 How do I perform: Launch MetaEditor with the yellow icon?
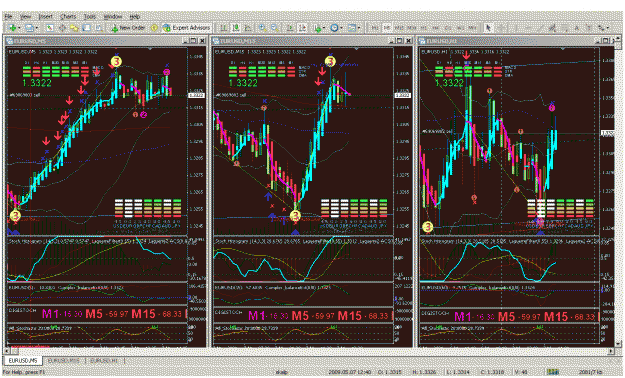pos(154,28)
